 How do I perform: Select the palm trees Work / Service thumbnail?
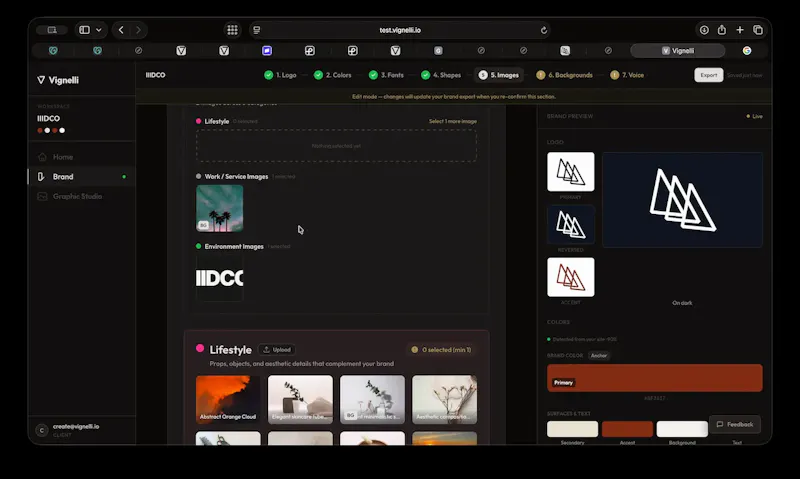(x=220, y=208)
